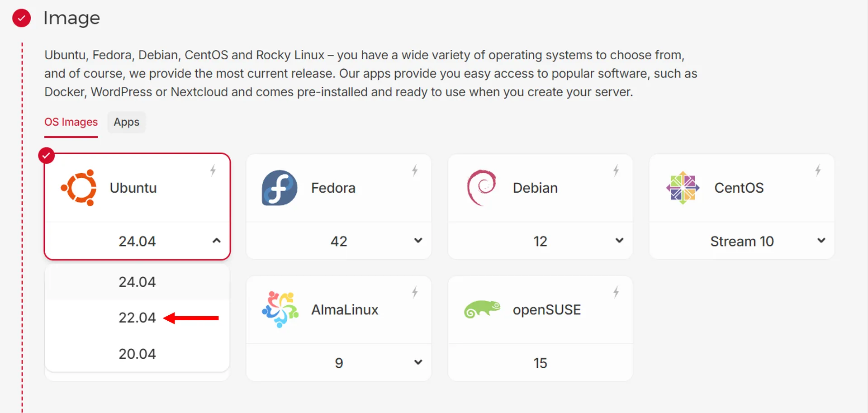The height and width of the screenshot is (413, 868).
Task: Click the CentOS logo icon
Action: pyautogui.click(x=683, y=188)
